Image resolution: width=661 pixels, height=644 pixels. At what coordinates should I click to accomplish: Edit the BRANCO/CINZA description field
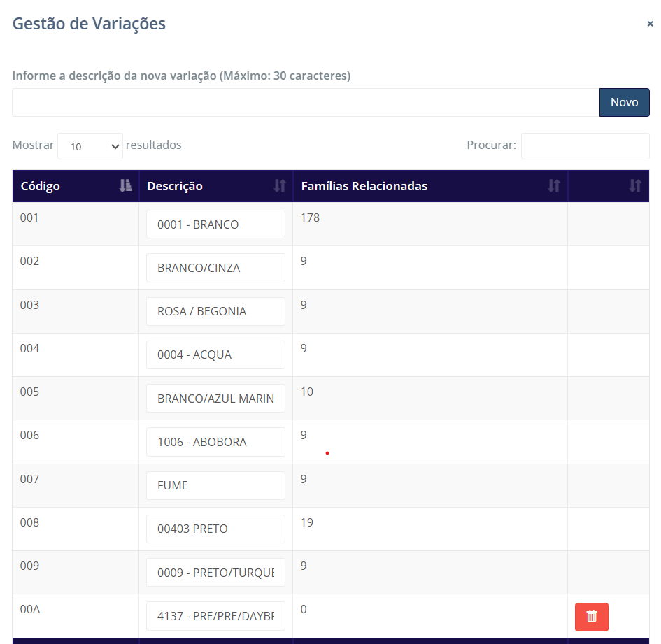215,268
